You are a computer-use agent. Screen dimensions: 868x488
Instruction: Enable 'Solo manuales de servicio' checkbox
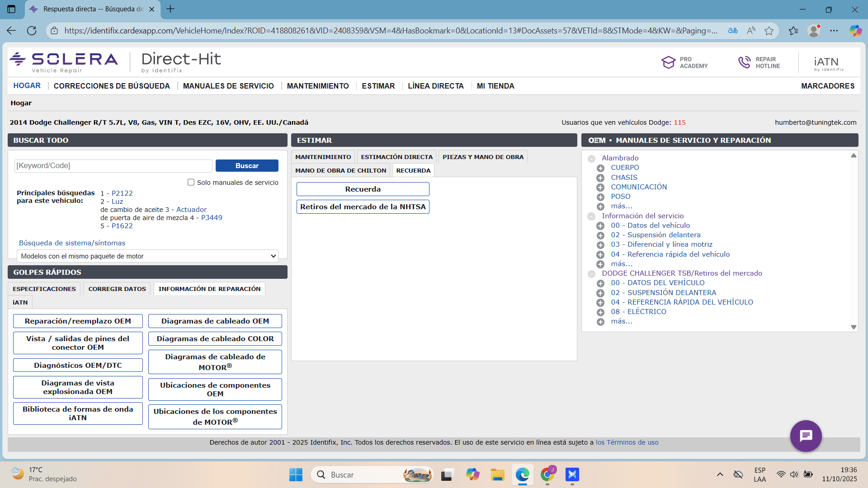coord(191,182)
